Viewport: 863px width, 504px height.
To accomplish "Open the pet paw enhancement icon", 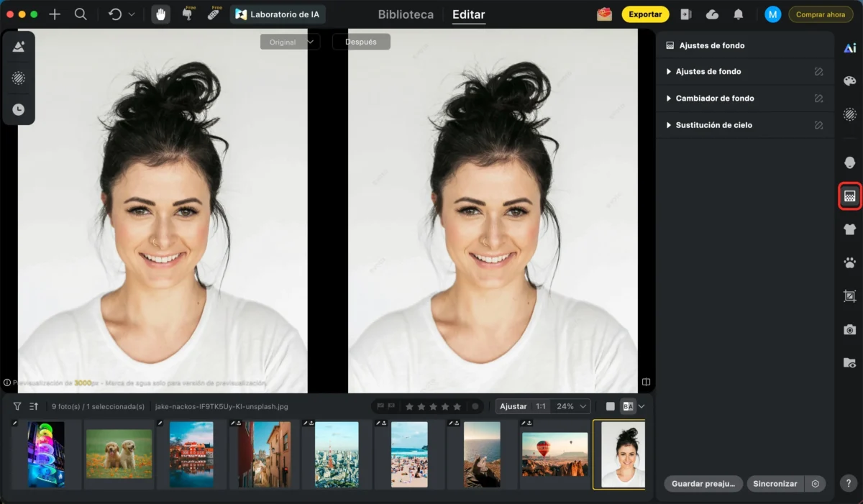I will (x=849, y=263).
